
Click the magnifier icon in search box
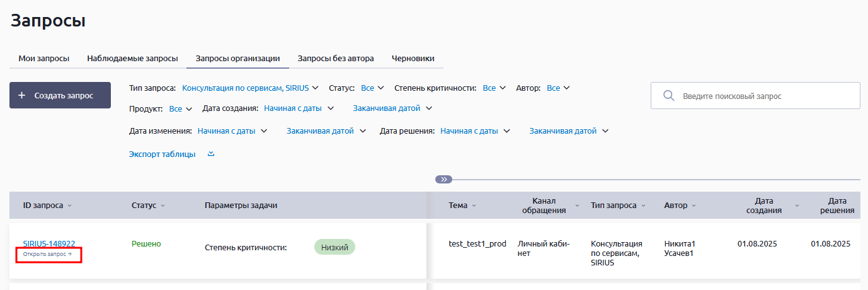point(669,96)
